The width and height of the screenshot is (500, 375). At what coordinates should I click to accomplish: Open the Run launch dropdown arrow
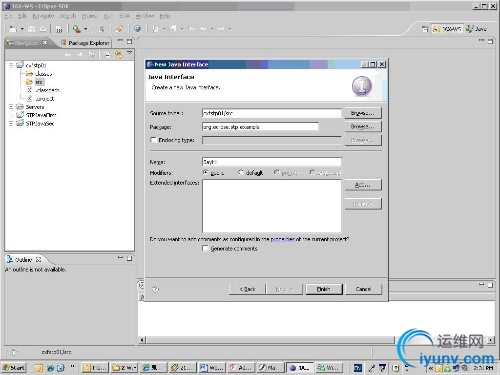point(86,29)
